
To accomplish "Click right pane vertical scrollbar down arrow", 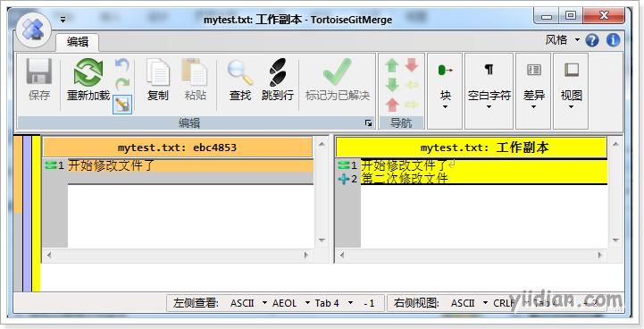I will tap(615, 240).
